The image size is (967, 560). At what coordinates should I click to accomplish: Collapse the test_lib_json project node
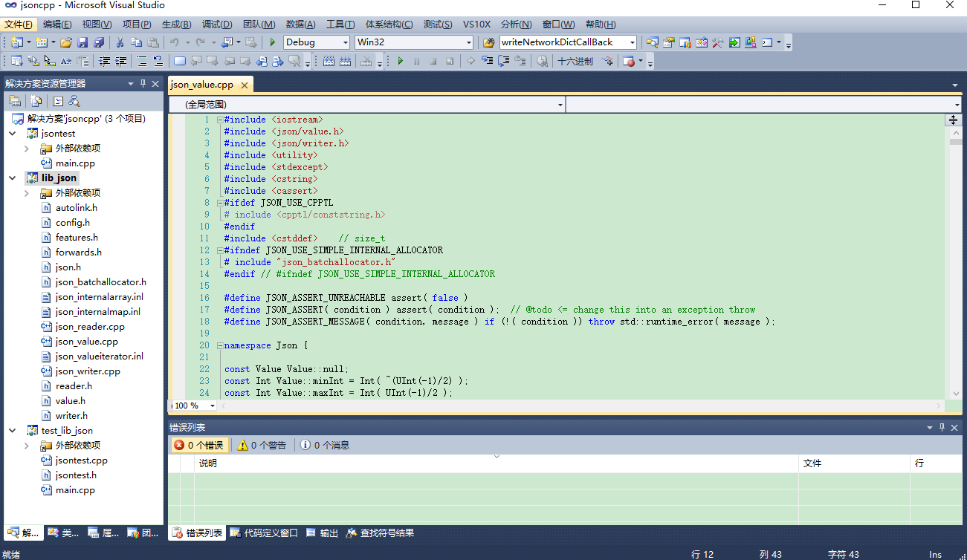tap(12, 431)
